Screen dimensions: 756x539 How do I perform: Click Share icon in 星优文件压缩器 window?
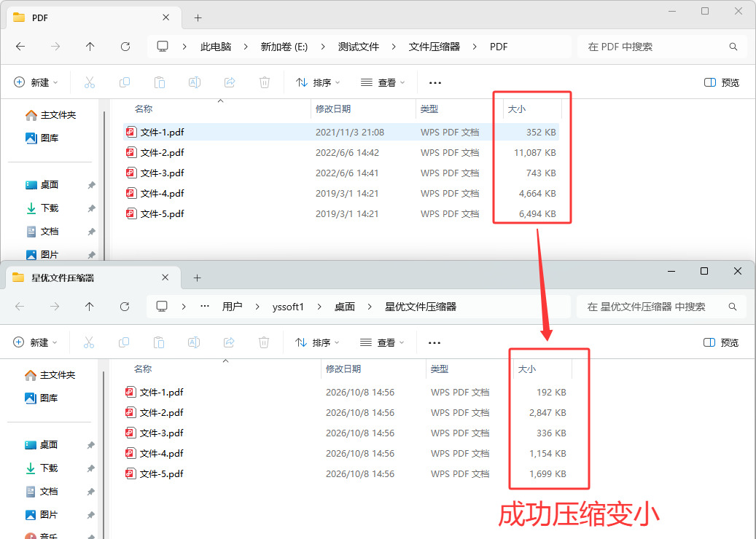click(x=229, y=342)
